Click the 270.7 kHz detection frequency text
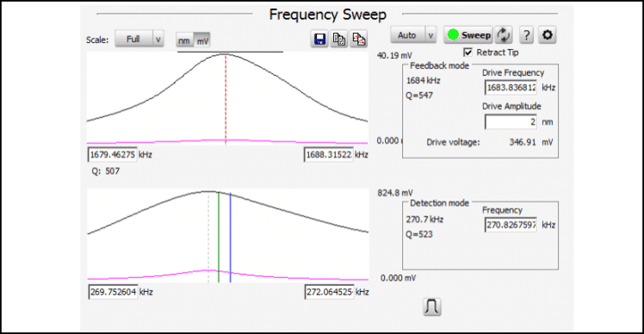The width and height of the screenshot is (644, 334). pyautogui.click(x=424, y=220)
